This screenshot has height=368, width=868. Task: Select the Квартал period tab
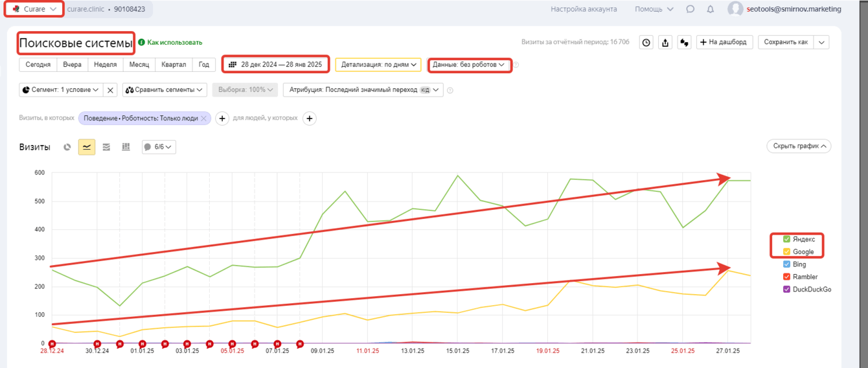[173, 65]
